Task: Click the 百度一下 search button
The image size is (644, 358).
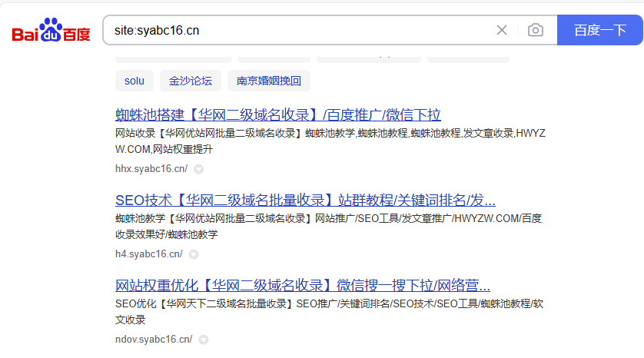Action: [599, 30]
